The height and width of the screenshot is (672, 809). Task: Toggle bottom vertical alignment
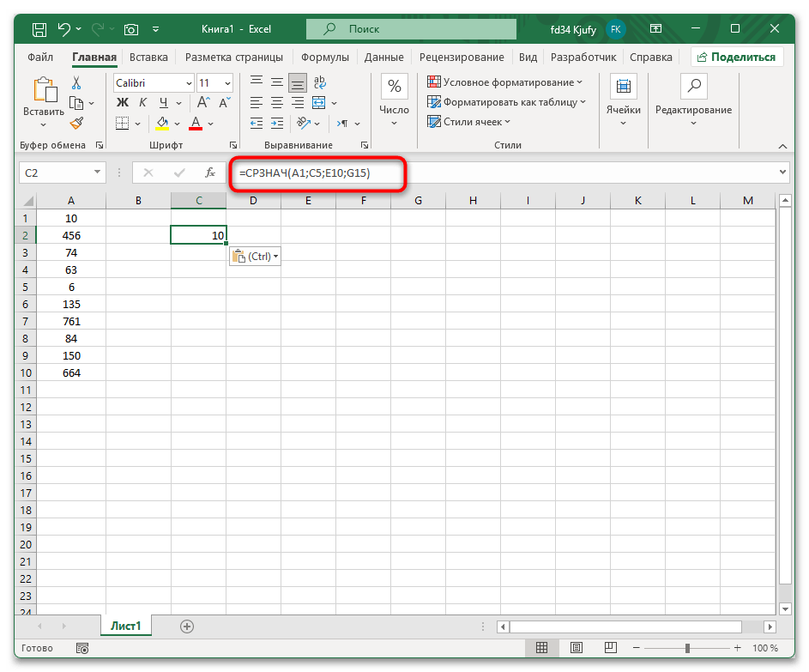point(298,83)
